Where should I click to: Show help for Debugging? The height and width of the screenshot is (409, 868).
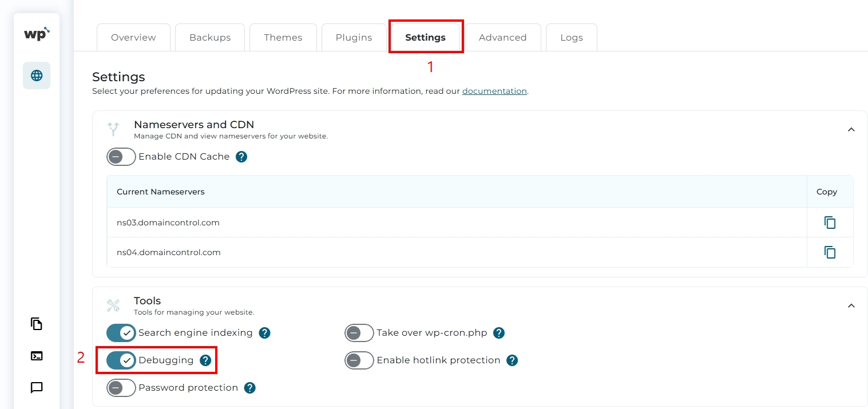(x=205, y=360)
